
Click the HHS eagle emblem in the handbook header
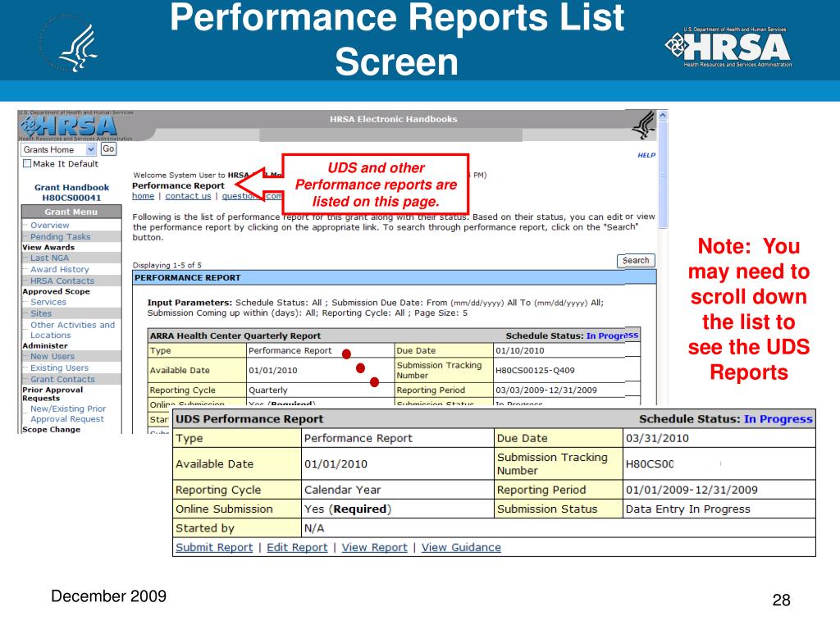pos(643,125)
